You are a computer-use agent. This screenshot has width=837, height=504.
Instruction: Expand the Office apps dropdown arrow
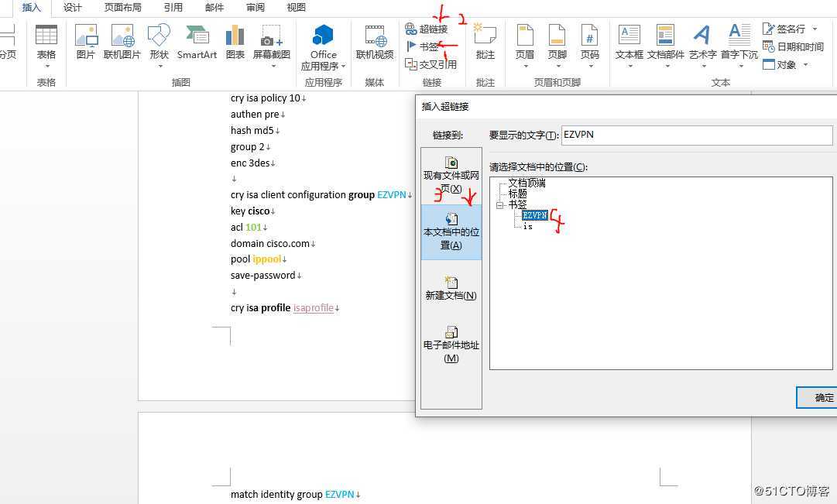pyautogui.click(x=343, y=67)
